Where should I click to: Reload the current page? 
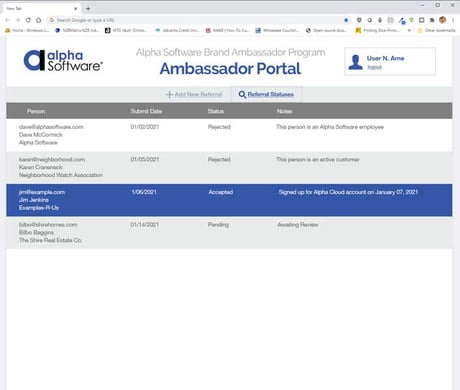pyautogui.click(x=28, y=20)
